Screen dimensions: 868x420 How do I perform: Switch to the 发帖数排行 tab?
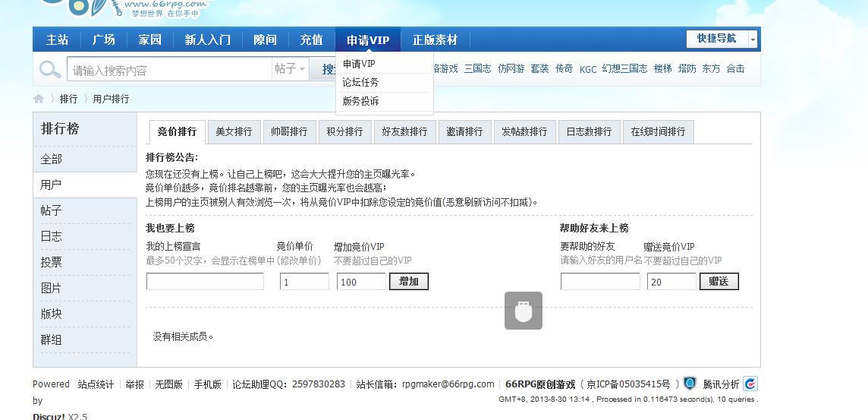(524, 132)
